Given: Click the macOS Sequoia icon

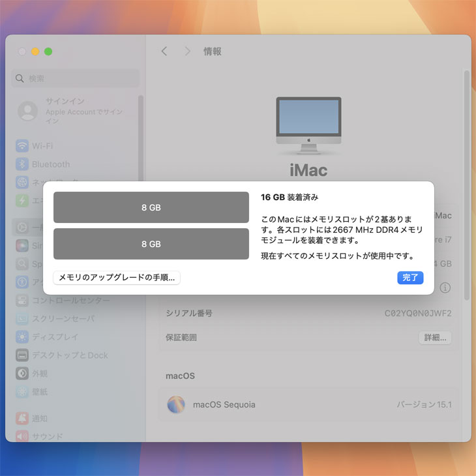Looking at the screenshot, I should point(176,405).
